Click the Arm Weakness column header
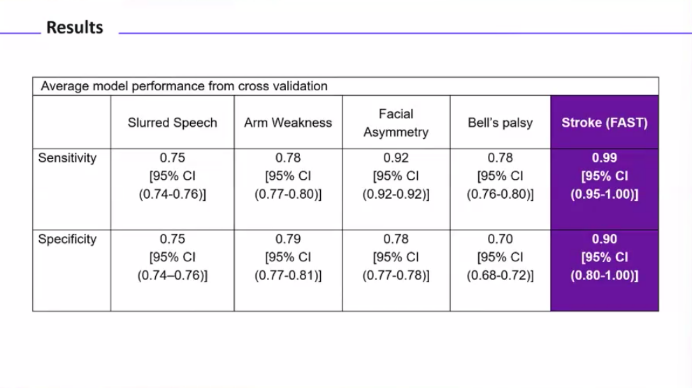Image resolution: width=693 pixels, height=388 pixels. [288, 122]
